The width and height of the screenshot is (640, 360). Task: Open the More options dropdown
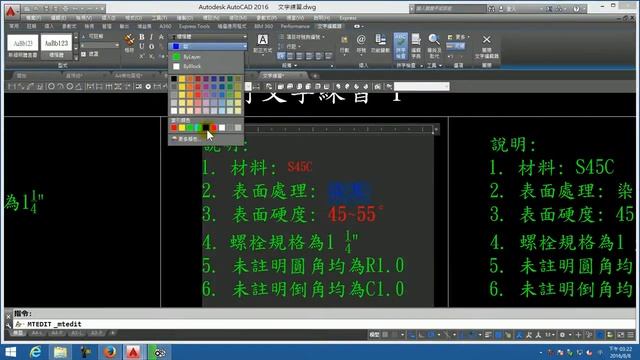click(x=459, y=37)
